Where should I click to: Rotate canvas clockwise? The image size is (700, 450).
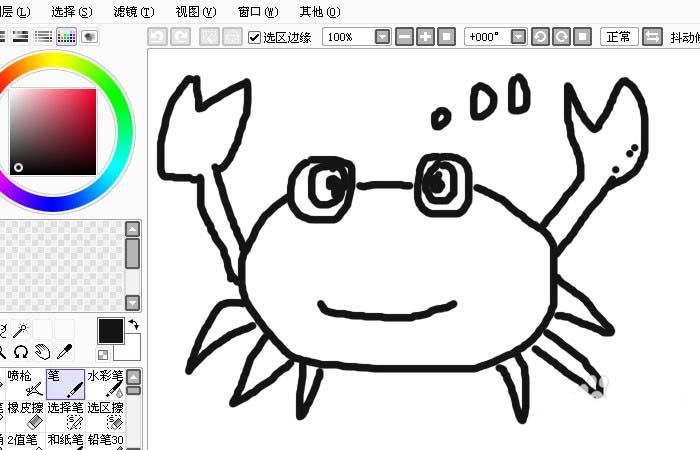(561, 37)
